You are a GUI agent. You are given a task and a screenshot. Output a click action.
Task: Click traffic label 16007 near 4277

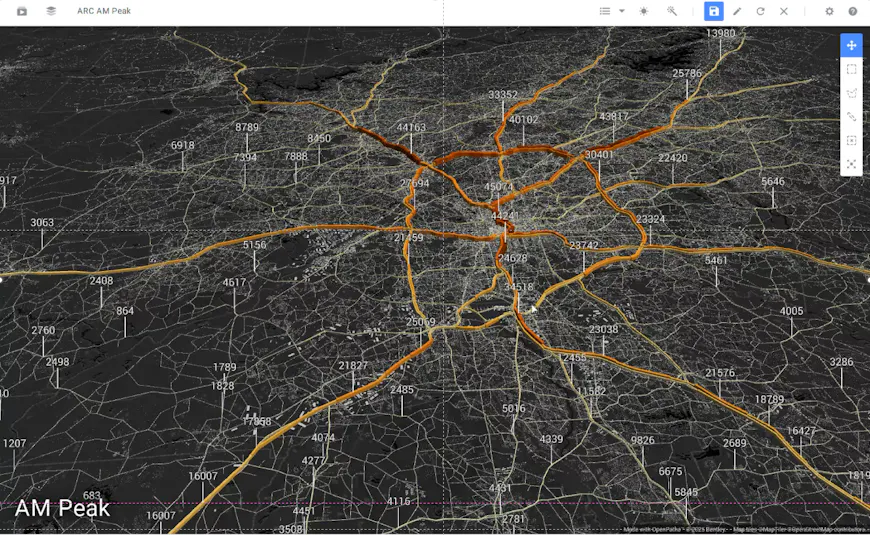coord(203,476)
